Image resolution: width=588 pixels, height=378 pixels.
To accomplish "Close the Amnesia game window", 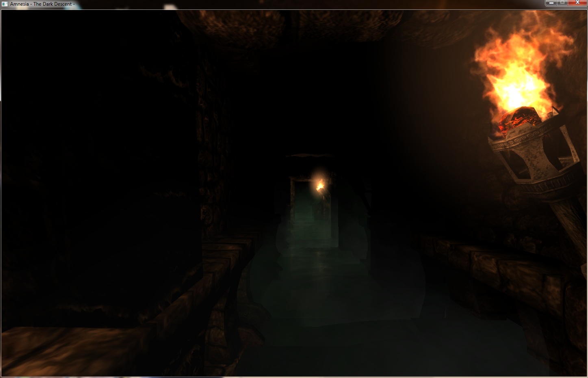I will (x=577, y=3).
